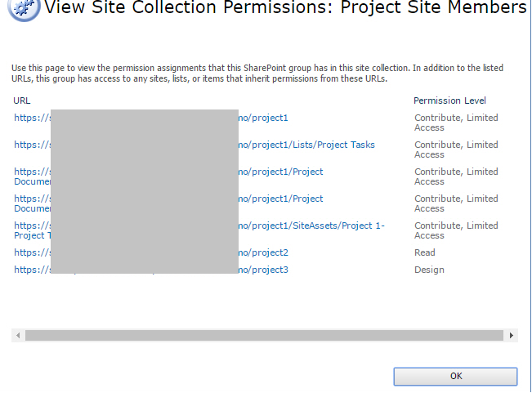Select Contribute, Limited Access for SiteAssets row
Viewport: 532px width, 393px height.
click(456, 230)
